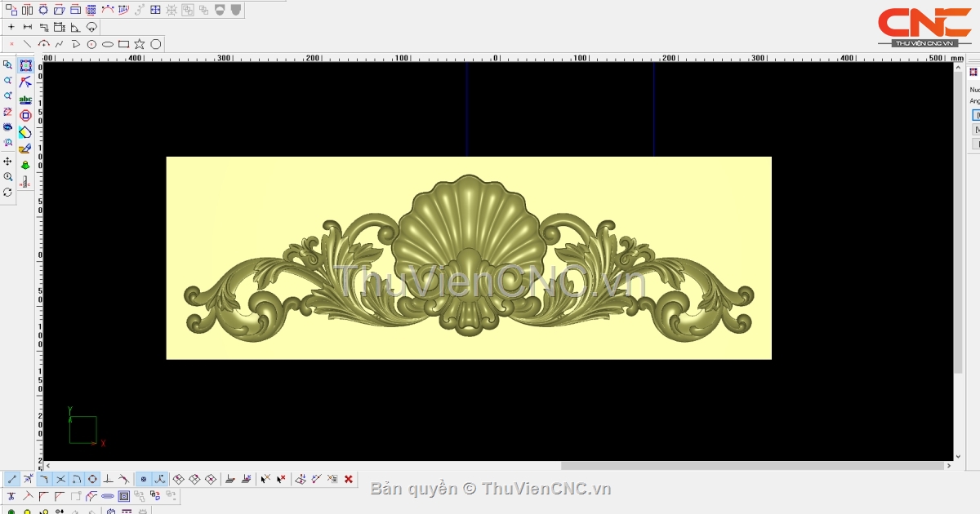Viewport: 980px width, 514px height.
Task: Select the radius dimension tool
Action: [x=91, y=27]
